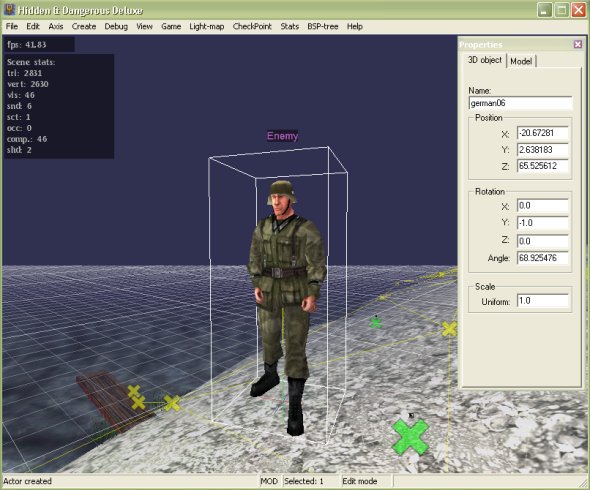Select the German soldier model
The height and width of the screenshot is (490, 590).
pos(287,307)
